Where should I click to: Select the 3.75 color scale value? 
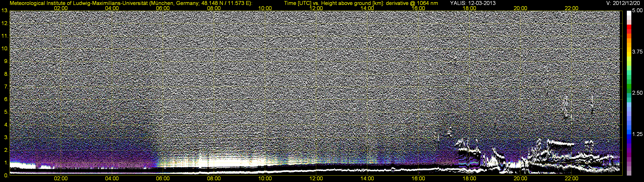tap(637, 52)
